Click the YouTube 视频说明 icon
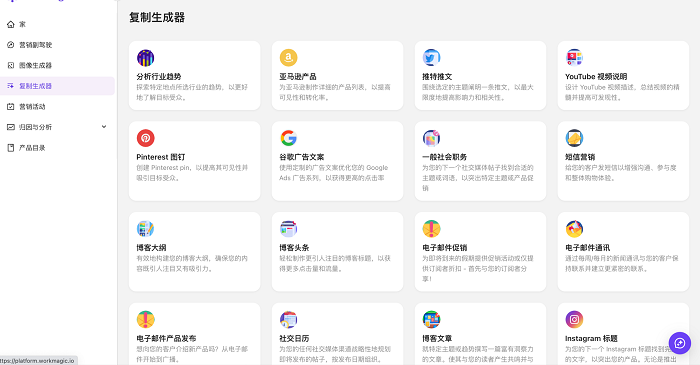 point(574,58)
